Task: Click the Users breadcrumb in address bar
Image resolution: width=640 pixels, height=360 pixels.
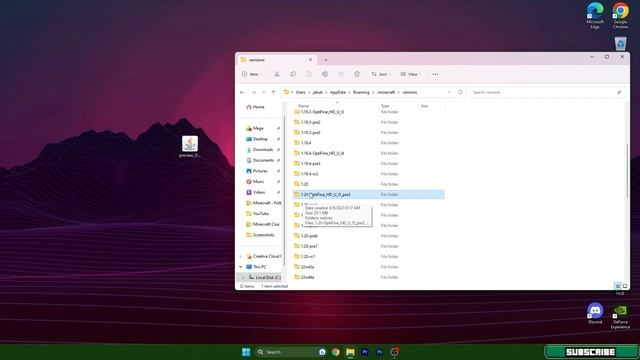Action: coord(300,92)
